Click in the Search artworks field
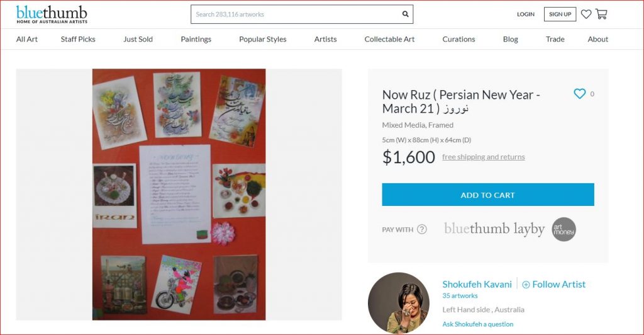 pyautogui.click(x=296, y=14)
